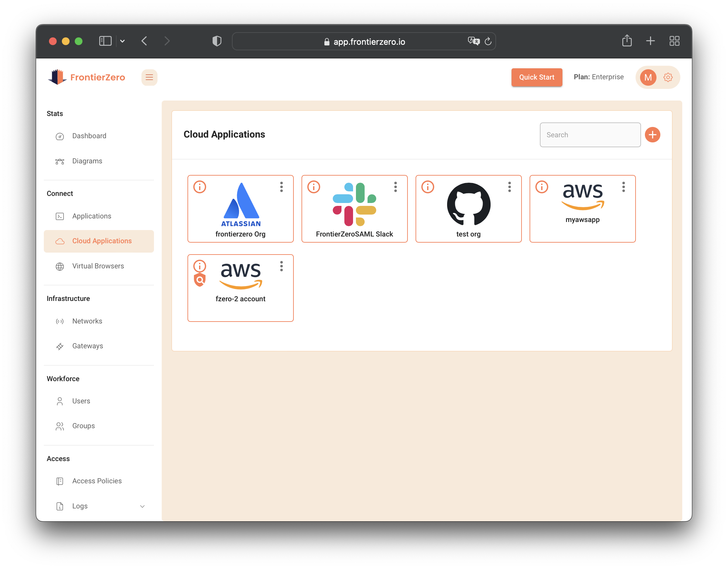Click the Networks signal icon

tap(60, 321)
